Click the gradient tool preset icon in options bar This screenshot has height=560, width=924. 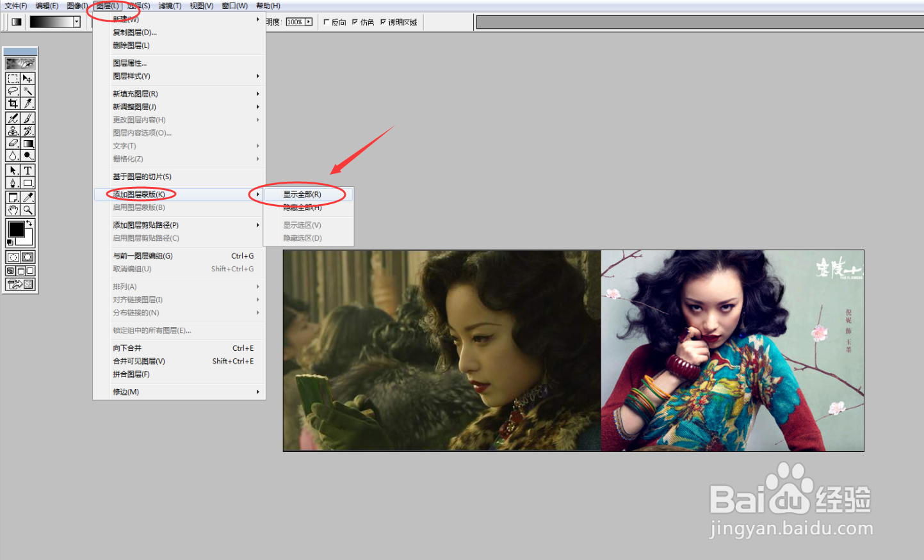(x=17, y=22)
